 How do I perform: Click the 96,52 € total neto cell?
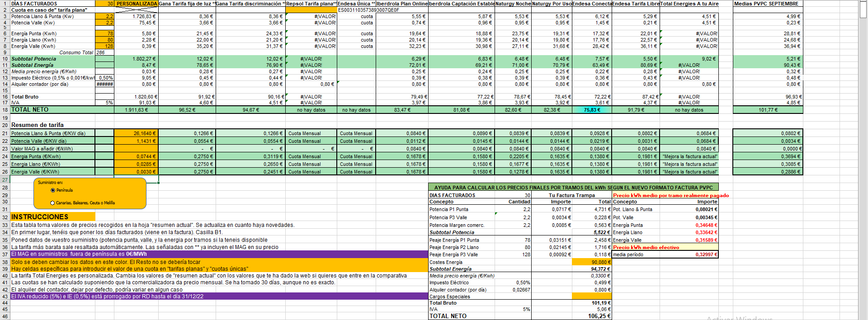click(187, 110)
